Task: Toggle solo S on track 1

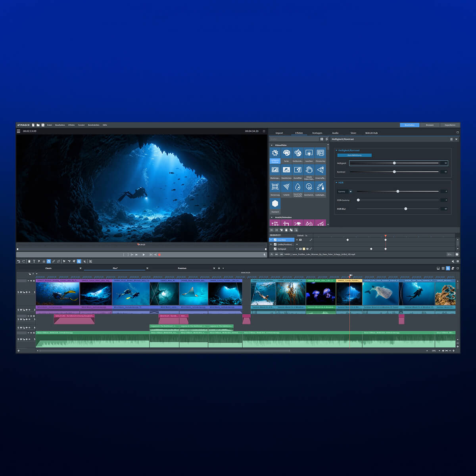Action: (18, 292)
